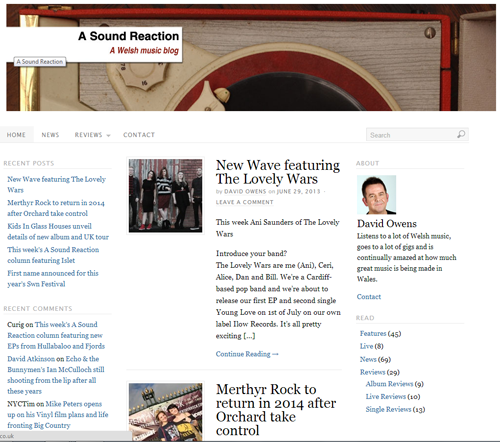Open the Contact menu item
Image resolution: width=500 pixels, height=442 pixels.
139,135
